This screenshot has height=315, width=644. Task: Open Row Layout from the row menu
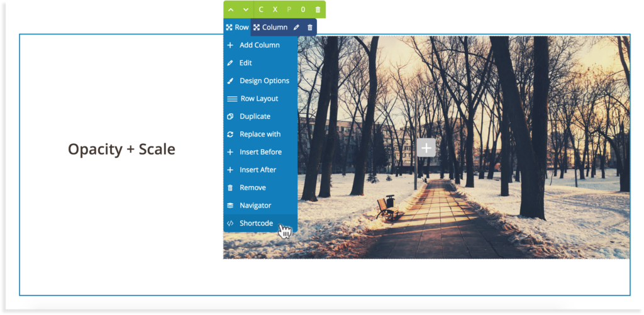point(260,99)
